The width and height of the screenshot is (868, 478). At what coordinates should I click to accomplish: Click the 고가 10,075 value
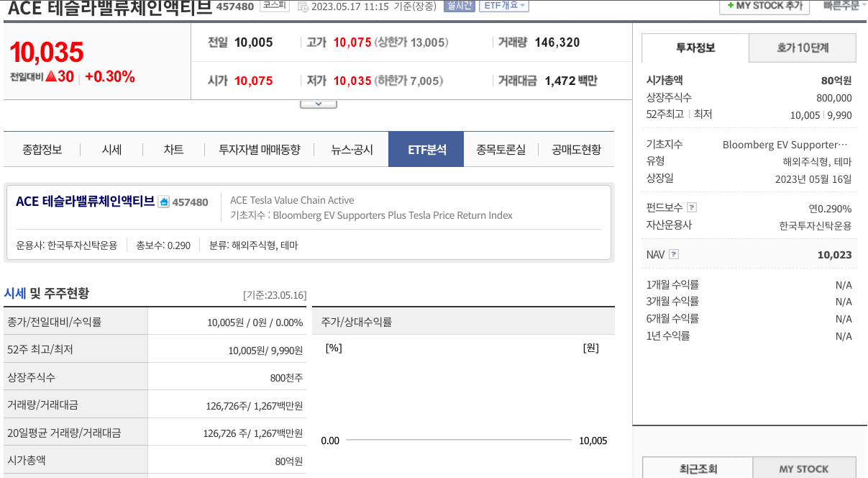(x=352, y=42)
